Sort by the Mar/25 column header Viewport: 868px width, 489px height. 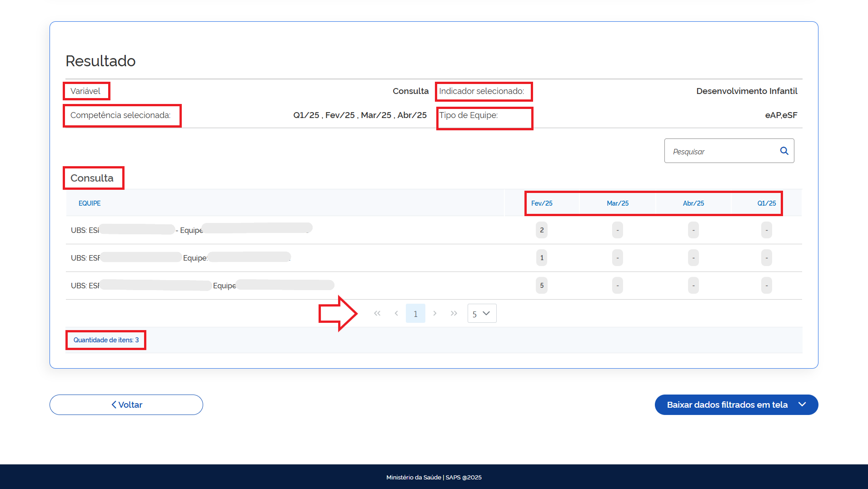coord(618,203)
